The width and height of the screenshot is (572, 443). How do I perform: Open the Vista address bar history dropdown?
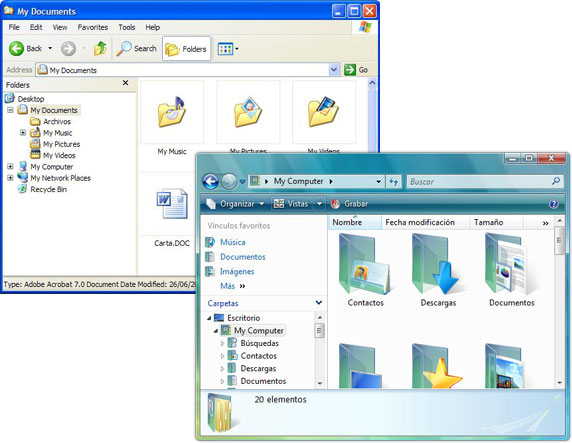point(378,181)
